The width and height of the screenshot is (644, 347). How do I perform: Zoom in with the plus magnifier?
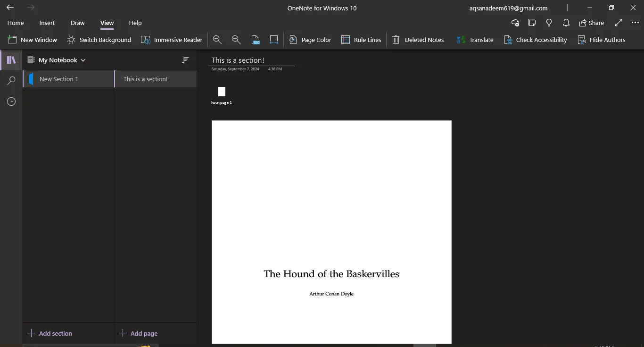pyautogui.click(x=236, y=40)
